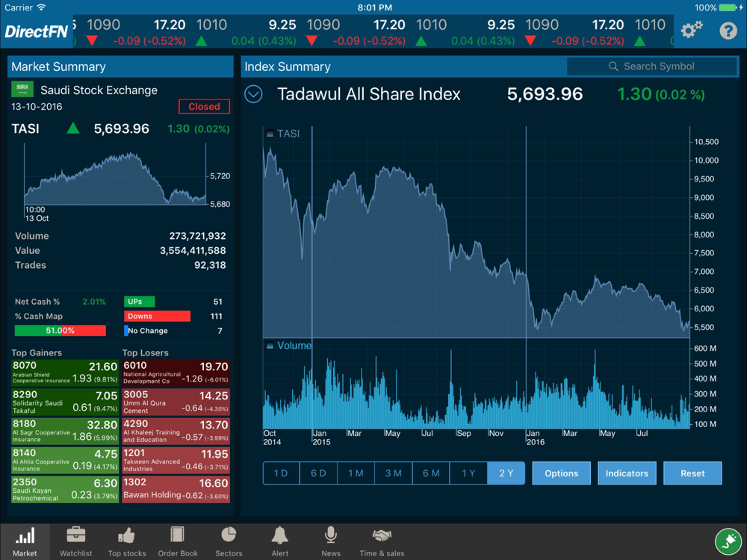Viewport: 747px width, 560px height.
Task: Open the Sectors tab
Action: pos(229,542)
